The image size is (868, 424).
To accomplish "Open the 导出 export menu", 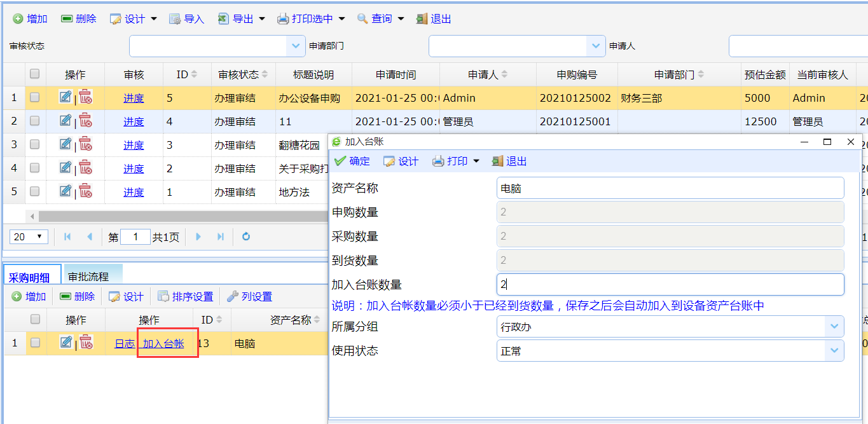I will click(x=242, y=19).
